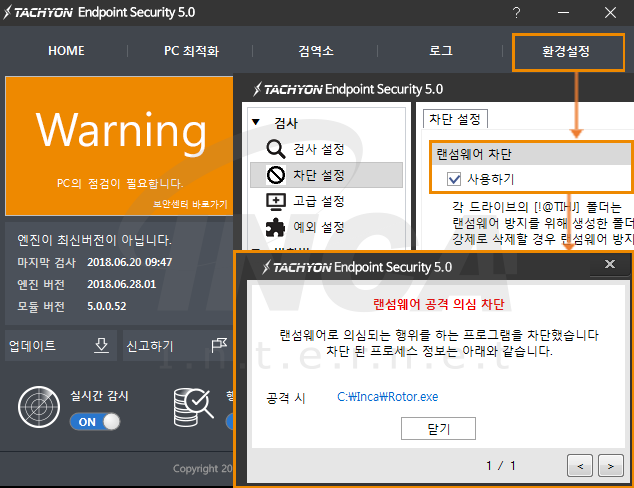Open the 검역소 tab
This screenshot has height=488, width=634.
[x=316, y=51]
